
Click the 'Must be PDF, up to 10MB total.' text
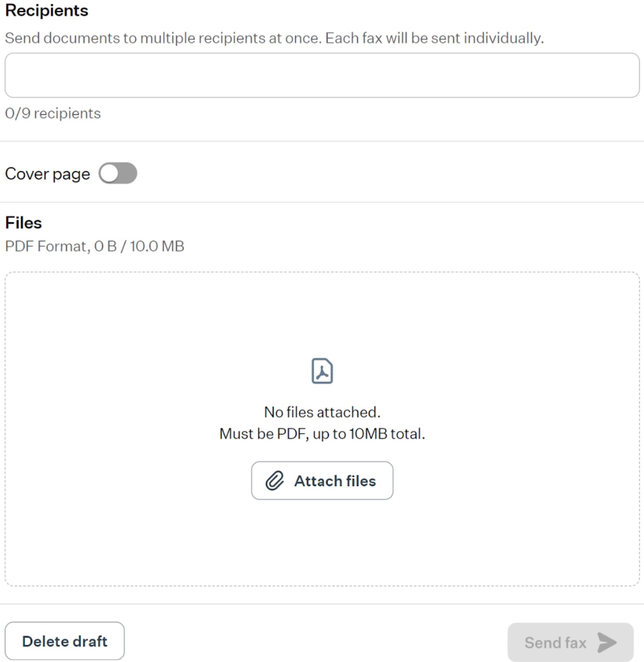[322, 434]
